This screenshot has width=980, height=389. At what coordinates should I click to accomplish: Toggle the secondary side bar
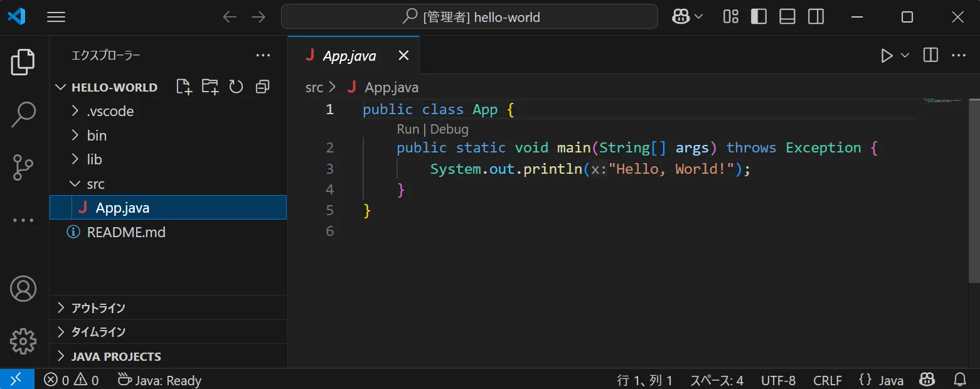[x=816, y=17]
